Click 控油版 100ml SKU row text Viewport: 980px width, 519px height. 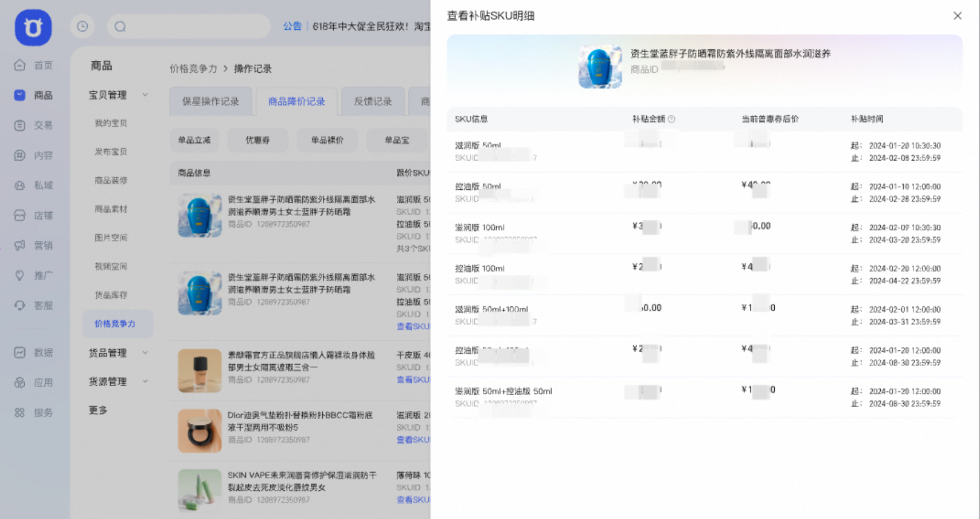[x=480, y=268]
